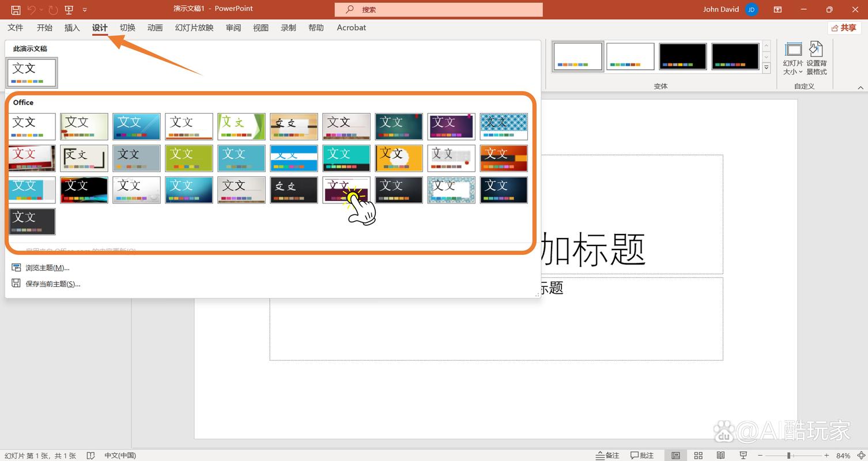The width and height of the screenshot is (868, 461).
Task: Apply the turquoise theme with dark footer
Action: point(346,158)
